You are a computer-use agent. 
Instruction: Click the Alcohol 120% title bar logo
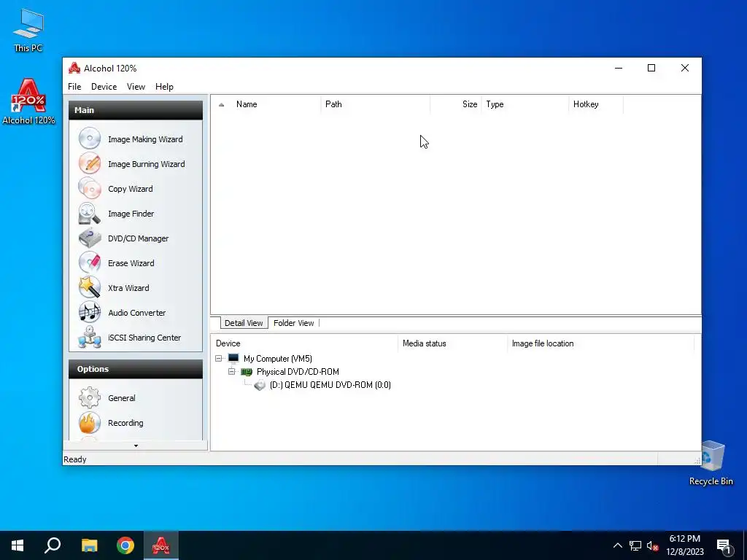point(74,68)
